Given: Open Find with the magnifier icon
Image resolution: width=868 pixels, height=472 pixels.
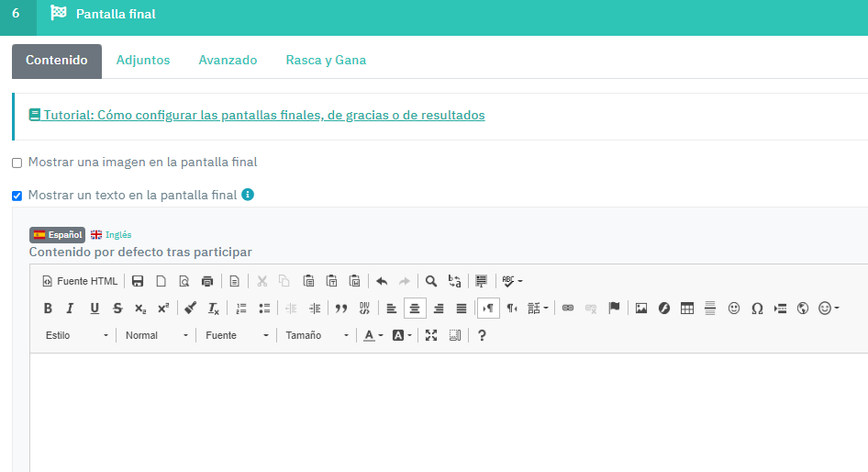Looking at the screenshot, I should [431, 281].
